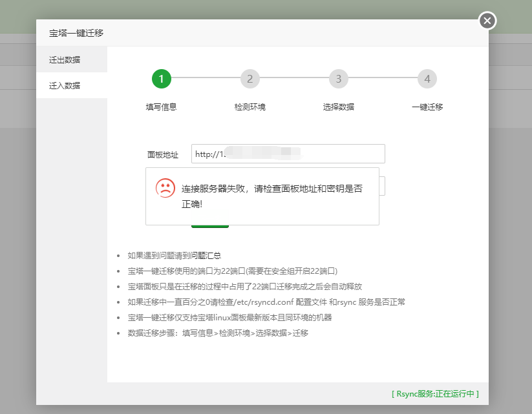This screenshot has width=532, height=414.
Task: Click the 面板地址 input field
Action: click(288, 154)
